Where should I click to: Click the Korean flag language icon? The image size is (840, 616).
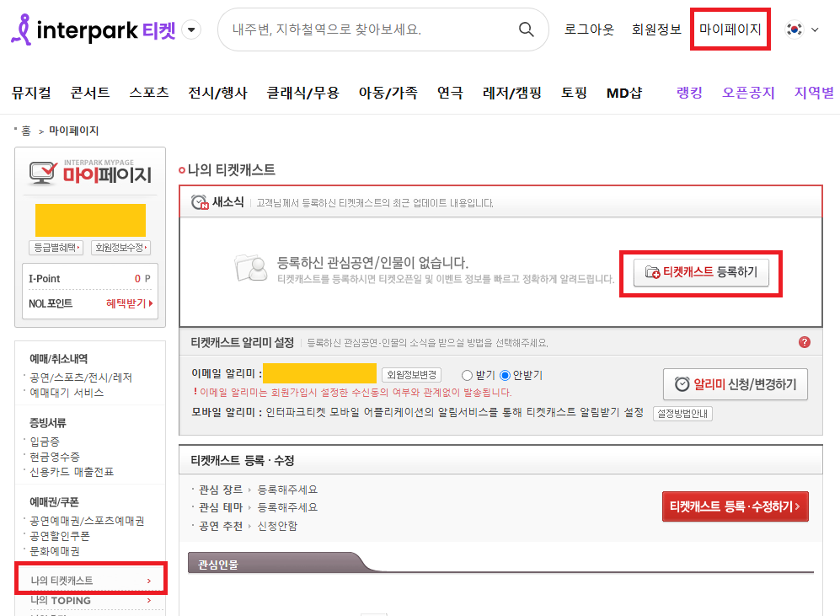[794, 29]
